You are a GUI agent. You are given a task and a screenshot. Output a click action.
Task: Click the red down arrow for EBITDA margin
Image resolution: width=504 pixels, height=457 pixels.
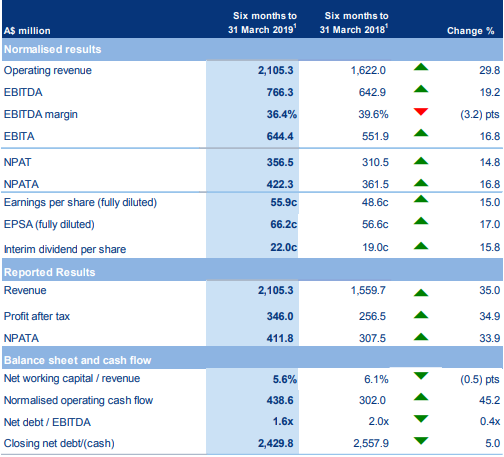pos(421,112)
